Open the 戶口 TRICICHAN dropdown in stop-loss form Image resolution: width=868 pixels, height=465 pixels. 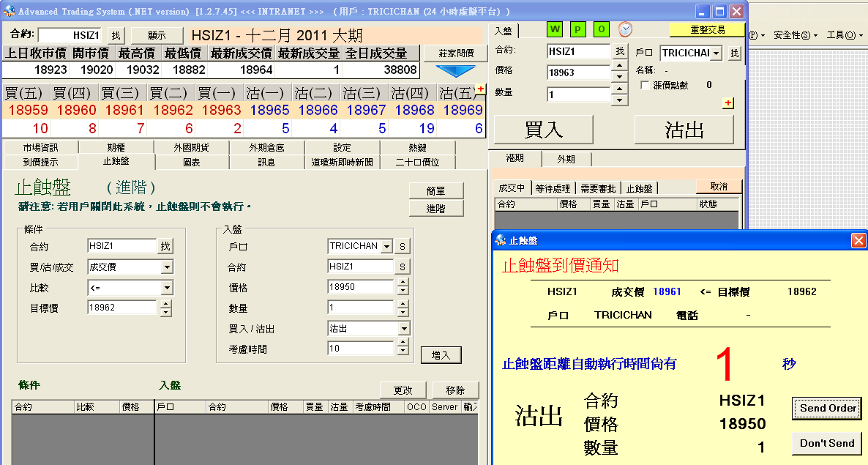pos(386,247)
